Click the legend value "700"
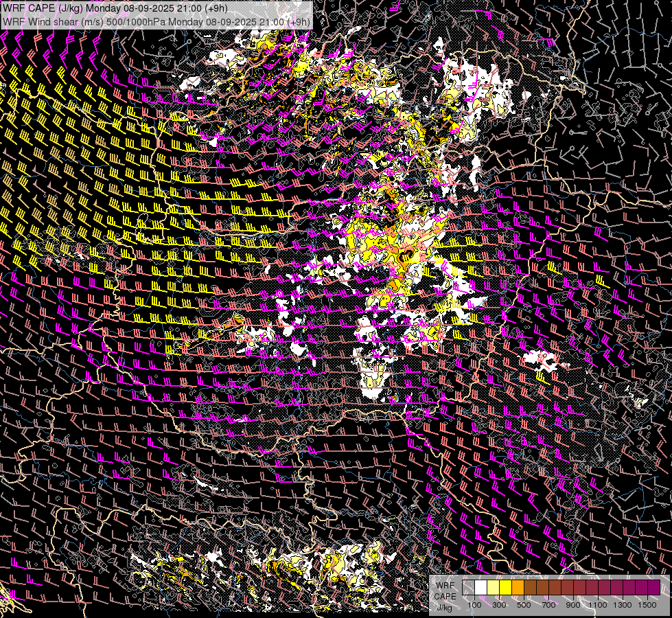Viewport: 672px width, 618px height. pyautogui.click(x=548, y=605)
